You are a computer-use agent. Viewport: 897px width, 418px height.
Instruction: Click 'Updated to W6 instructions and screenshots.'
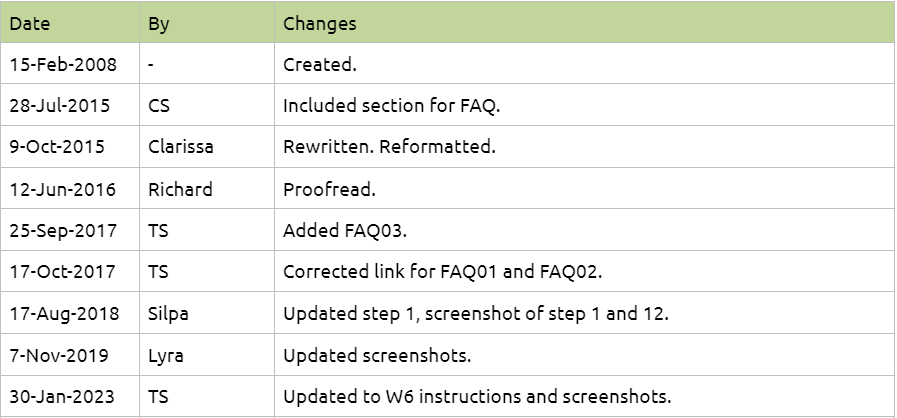(476, 397)
